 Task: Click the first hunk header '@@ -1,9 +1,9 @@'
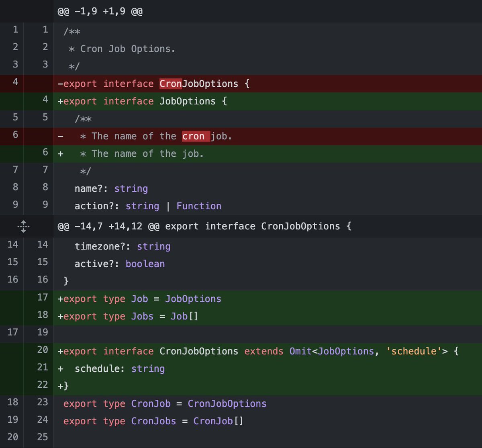click(x=100, y=11)
